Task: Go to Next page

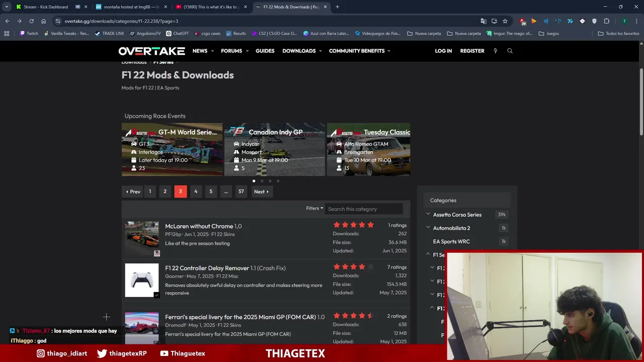Action: (261, 192)
